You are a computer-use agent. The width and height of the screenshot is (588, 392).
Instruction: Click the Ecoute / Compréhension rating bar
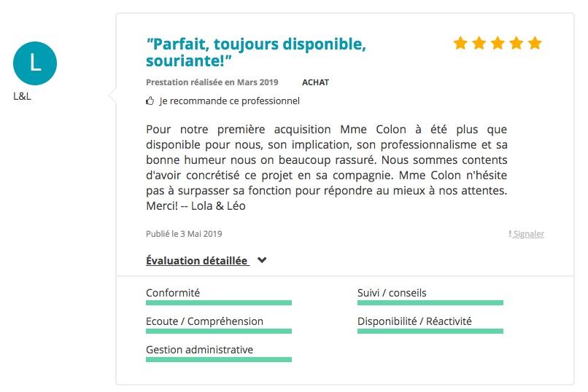tap(219, 331)
